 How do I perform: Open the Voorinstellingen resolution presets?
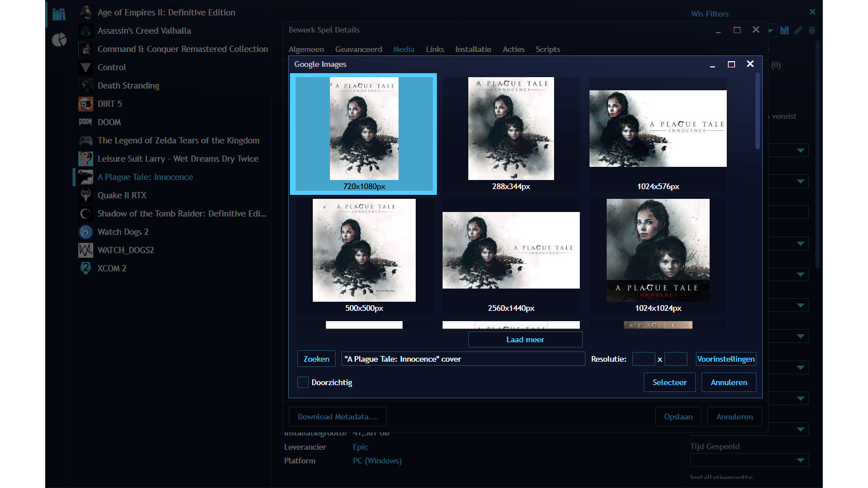[x=726, y=359]
